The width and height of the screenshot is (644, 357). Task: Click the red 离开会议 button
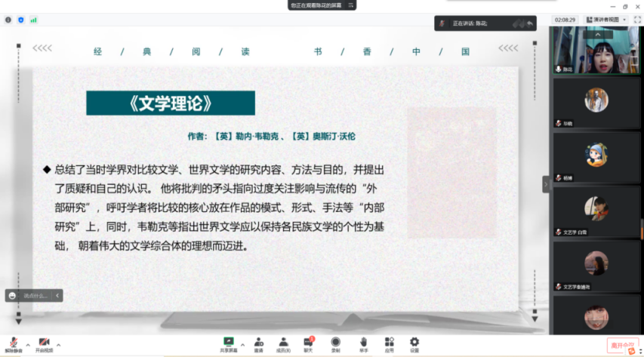click(623, 346)
